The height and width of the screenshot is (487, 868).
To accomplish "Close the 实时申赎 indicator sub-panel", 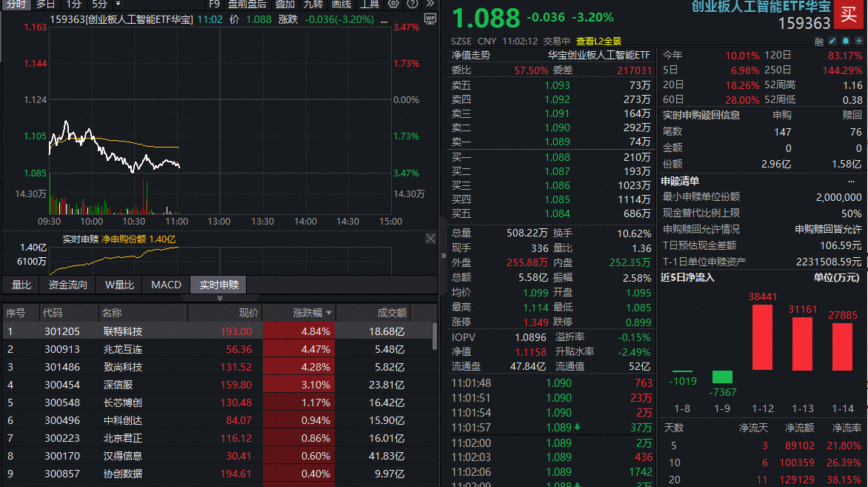I will [430, 239].
